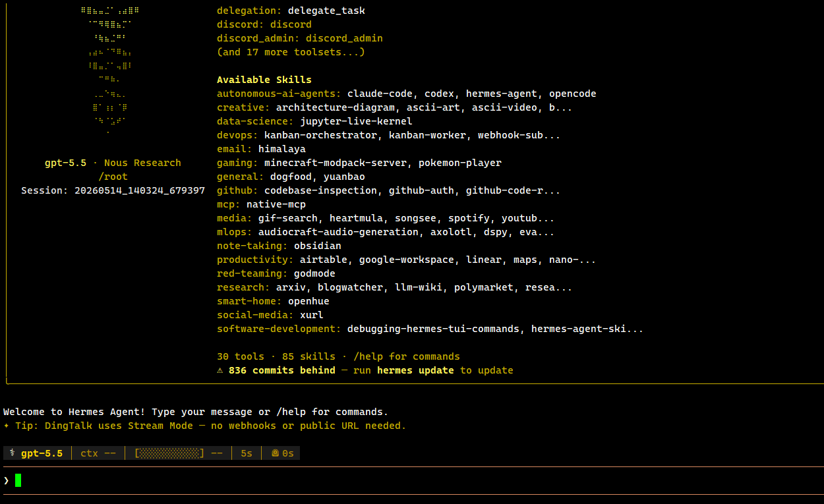Click 'blogwatcher' in research row
The height and width of the screenshot is (504, 824).
click(x=350, y=287)
